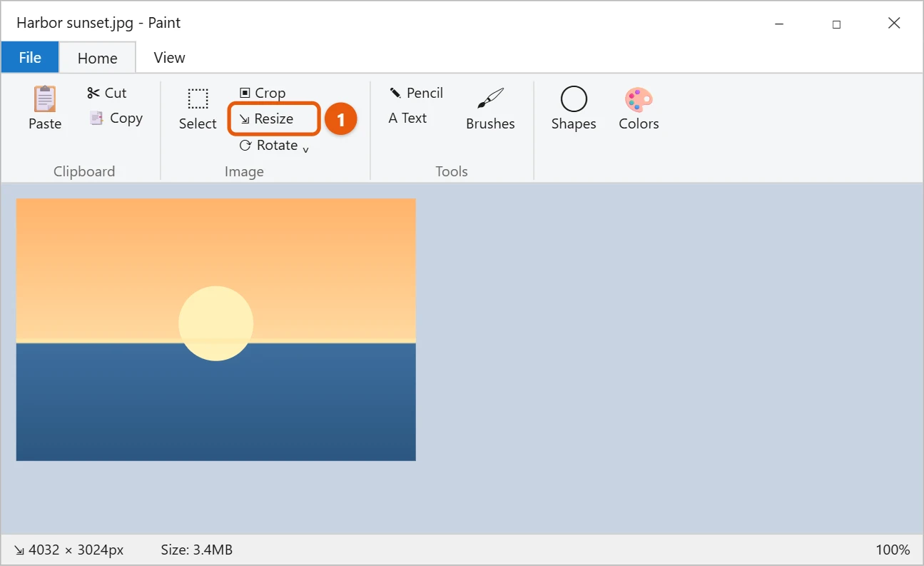Screen dimensions: 924x566
Task: Copy the selection to clipboard
Action: coord(116,118)
